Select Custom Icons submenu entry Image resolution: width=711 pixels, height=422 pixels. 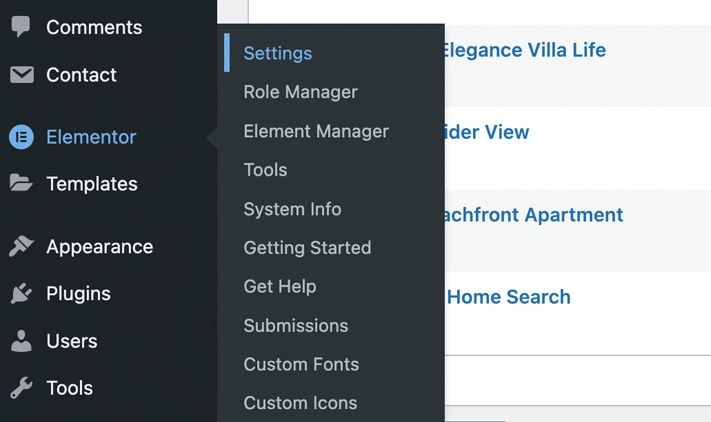pos(300,403)
